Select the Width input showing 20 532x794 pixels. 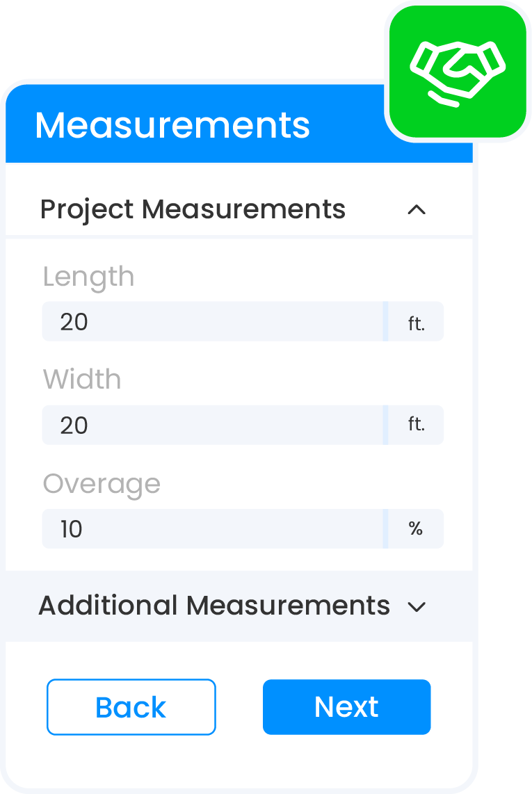pos(209,425)
